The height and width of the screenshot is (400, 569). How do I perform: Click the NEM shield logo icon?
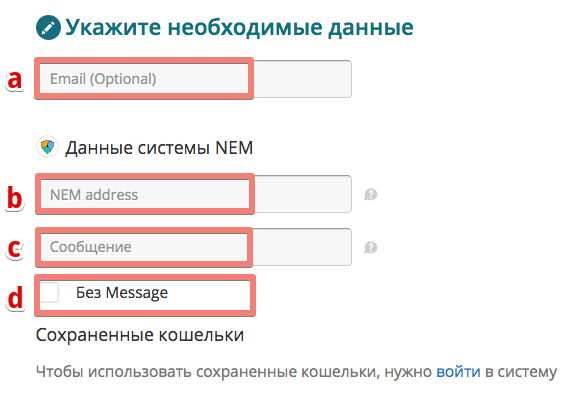[48, 147]
